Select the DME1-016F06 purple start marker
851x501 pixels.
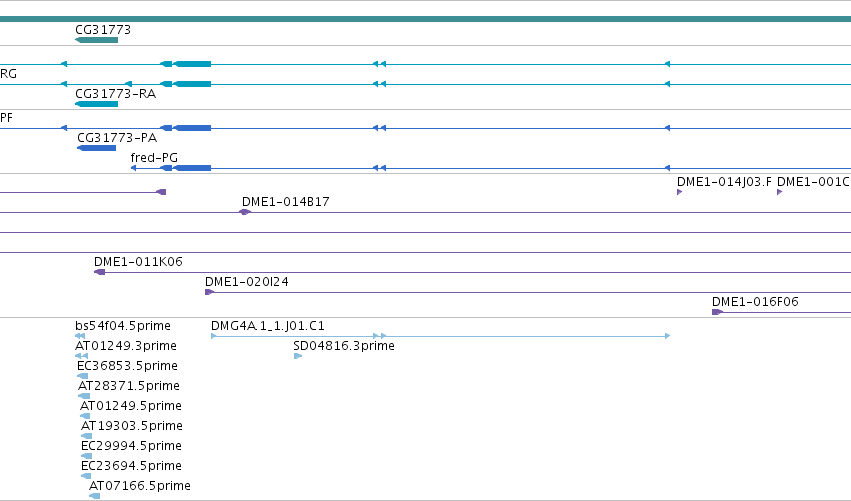717,312
